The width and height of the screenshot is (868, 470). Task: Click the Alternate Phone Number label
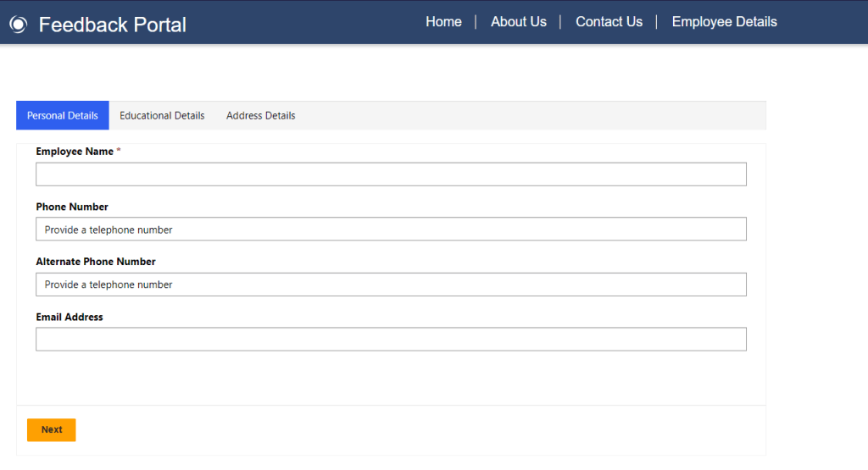(x=96, y=262)
